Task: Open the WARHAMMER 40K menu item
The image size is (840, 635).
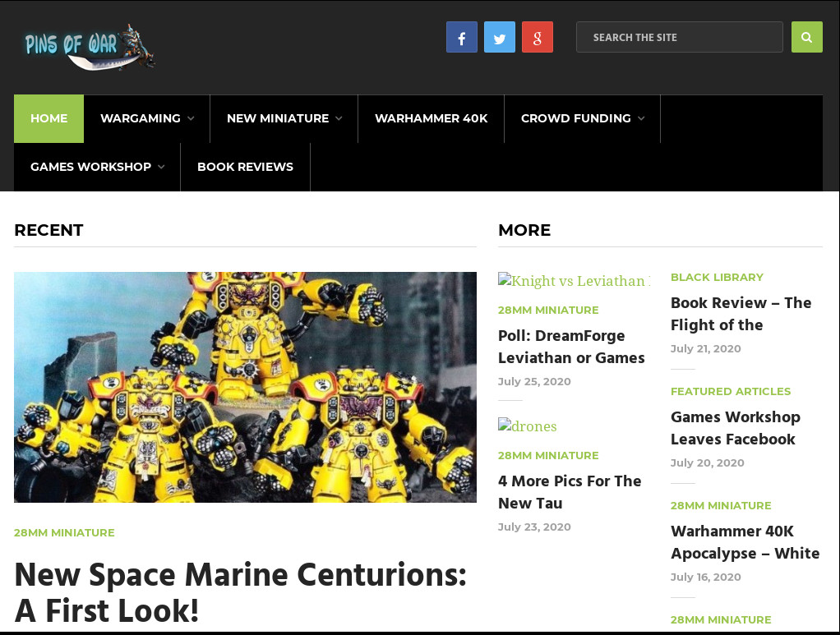Action: [x=431, y=118]
